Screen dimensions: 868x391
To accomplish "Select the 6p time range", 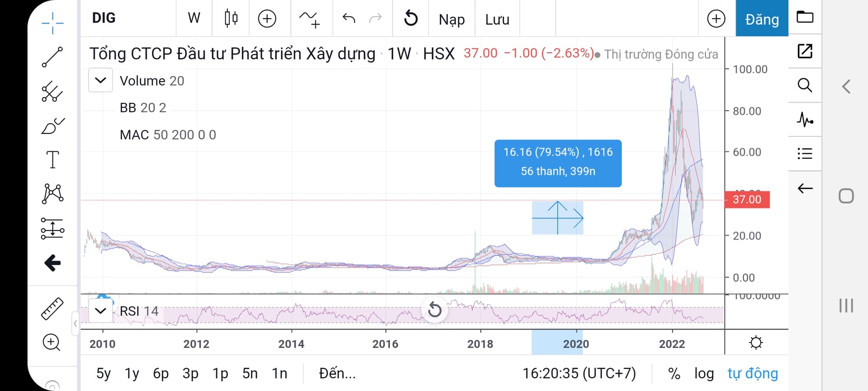I will (x=160, y=373).
